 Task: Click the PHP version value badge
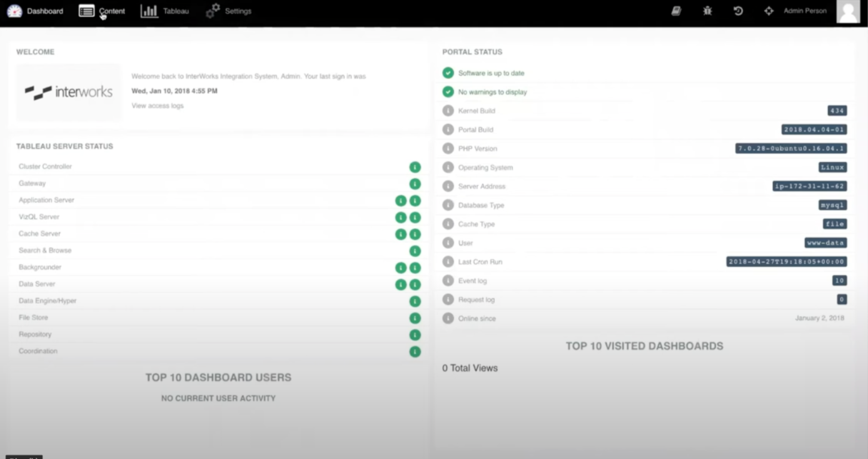point(791,149)
